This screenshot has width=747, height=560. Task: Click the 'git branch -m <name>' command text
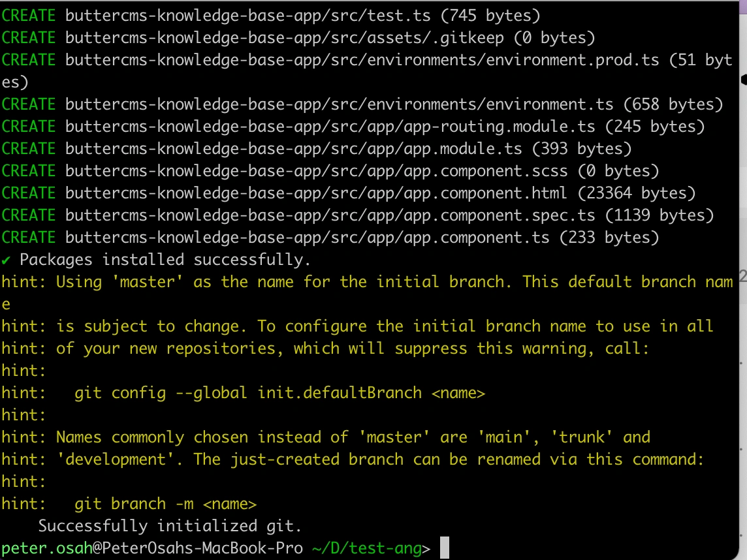coord(165,504)
